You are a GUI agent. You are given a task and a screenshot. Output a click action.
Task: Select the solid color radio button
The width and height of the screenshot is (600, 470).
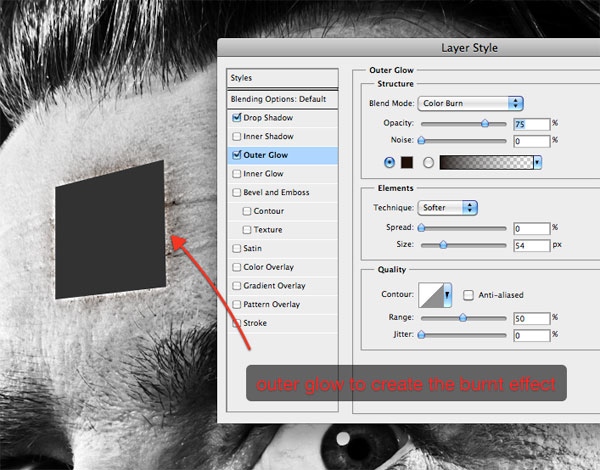click(389, 162)
